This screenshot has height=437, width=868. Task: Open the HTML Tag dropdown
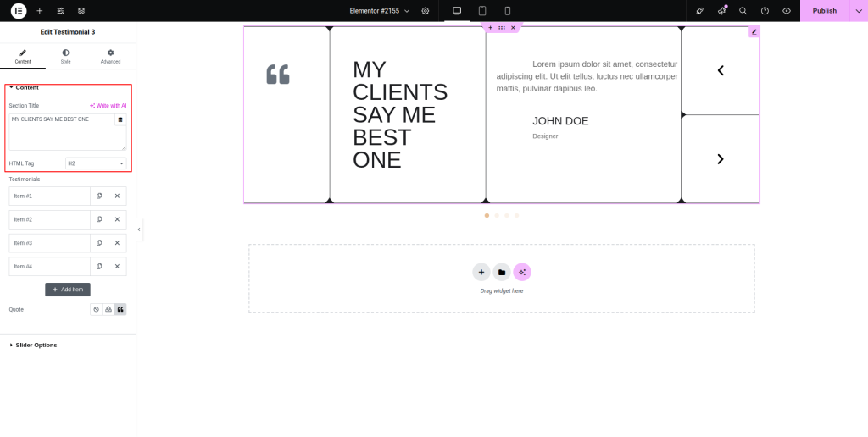(x=96, y=163)
